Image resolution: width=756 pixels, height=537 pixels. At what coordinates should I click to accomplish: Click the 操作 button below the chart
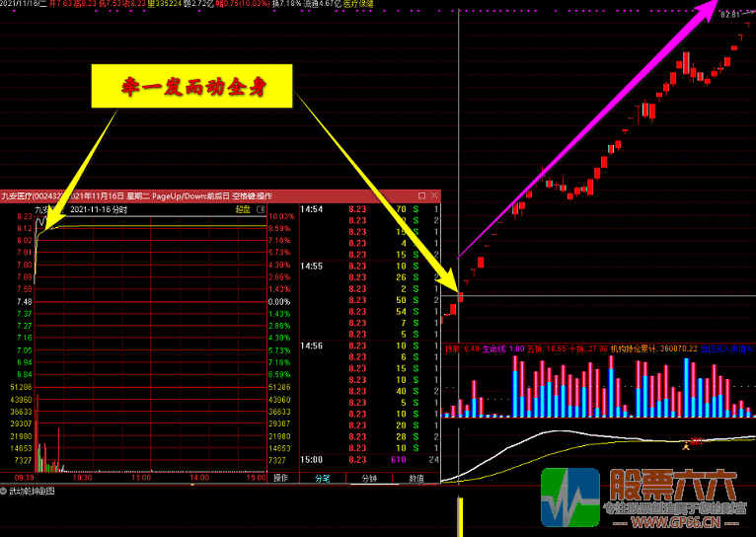[280, 478]
